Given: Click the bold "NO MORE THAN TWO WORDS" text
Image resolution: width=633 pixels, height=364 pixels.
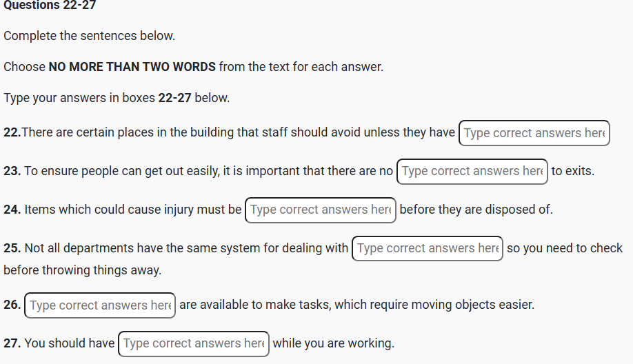Looking at the screenshot, I should pos(132,67).
